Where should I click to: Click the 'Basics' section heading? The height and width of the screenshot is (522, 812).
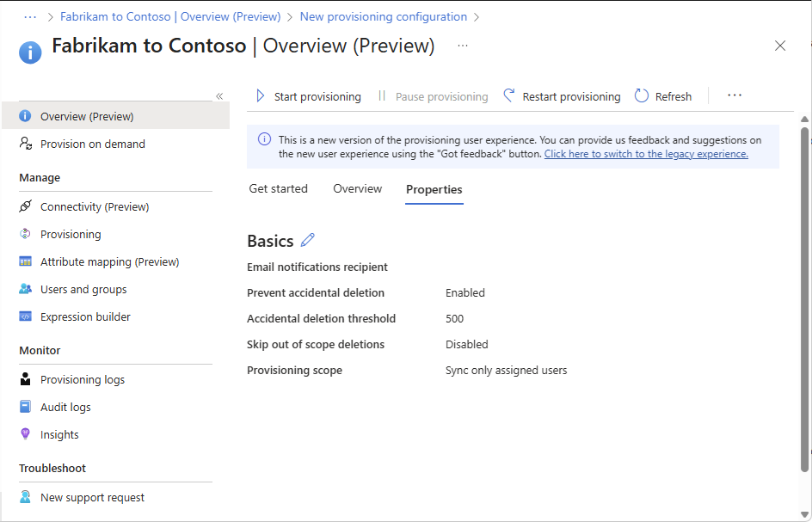tap(270, 241)
